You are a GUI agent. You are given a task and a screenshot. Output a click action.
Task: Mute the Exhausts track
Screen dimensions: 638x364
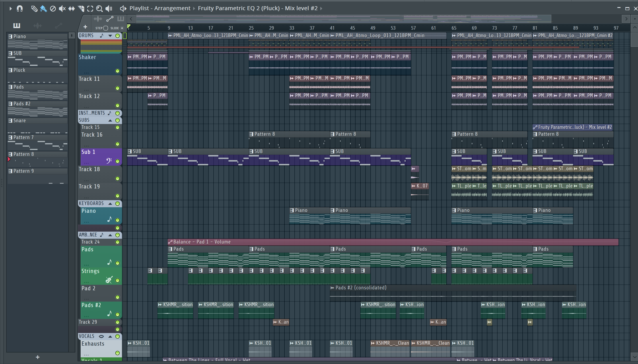(117, 353)
